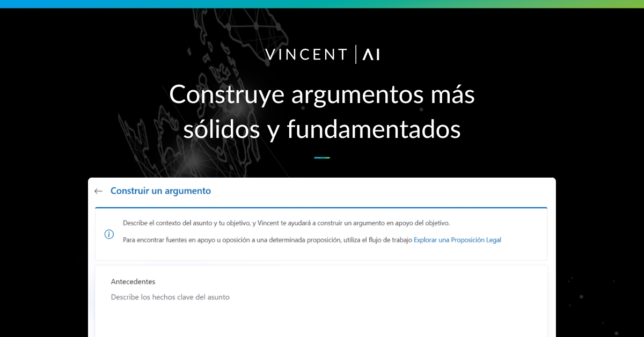Click the blue progress bar below the header

pyautogui.click(x=321, y=207)
